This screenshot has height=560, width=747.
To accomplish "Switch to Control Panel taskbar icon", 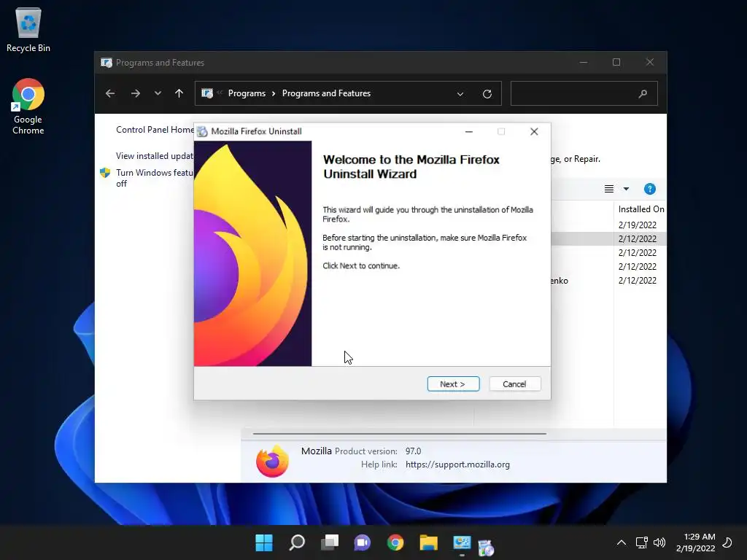I will pos(462,542).
